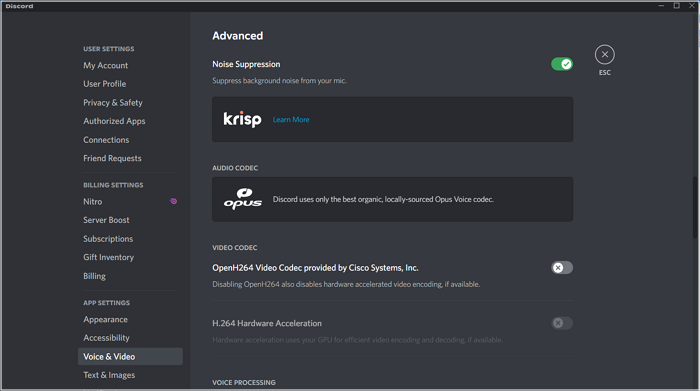700x391 pixels.
Task: Close the Discord window
Action: tap(692, 6)
